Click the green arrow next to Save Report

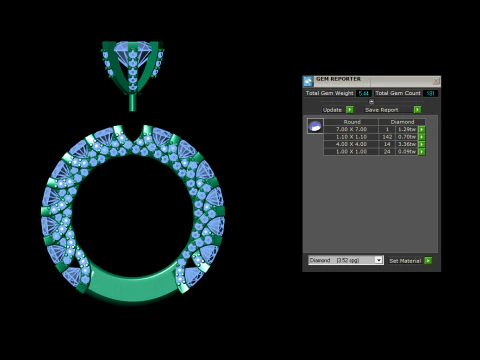tap(417, 110)
